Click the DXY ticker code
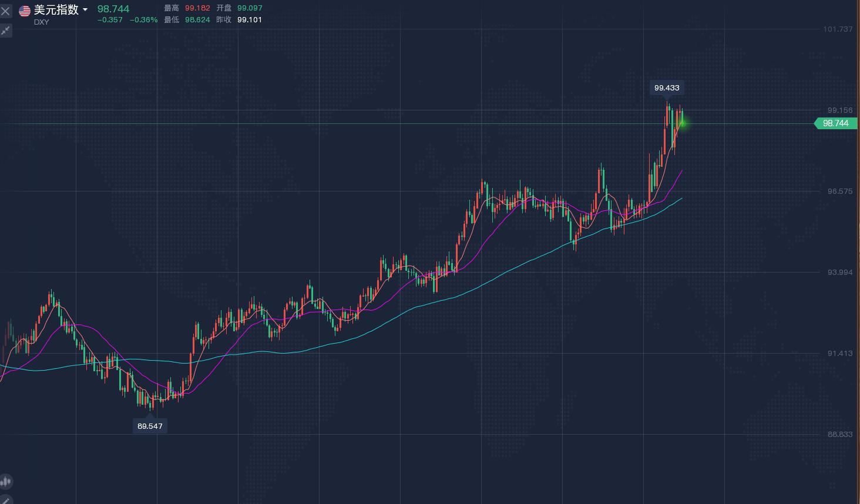 [41, 22]
